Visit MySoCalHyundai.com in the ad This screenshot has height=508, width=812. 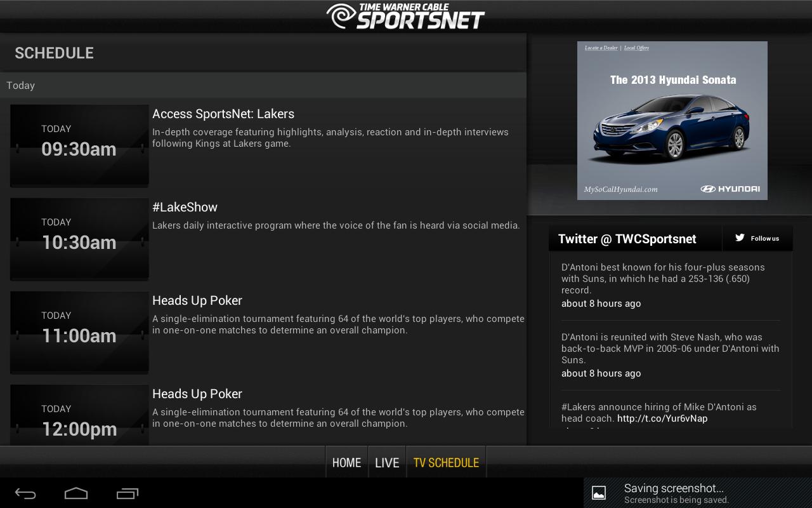620,189
